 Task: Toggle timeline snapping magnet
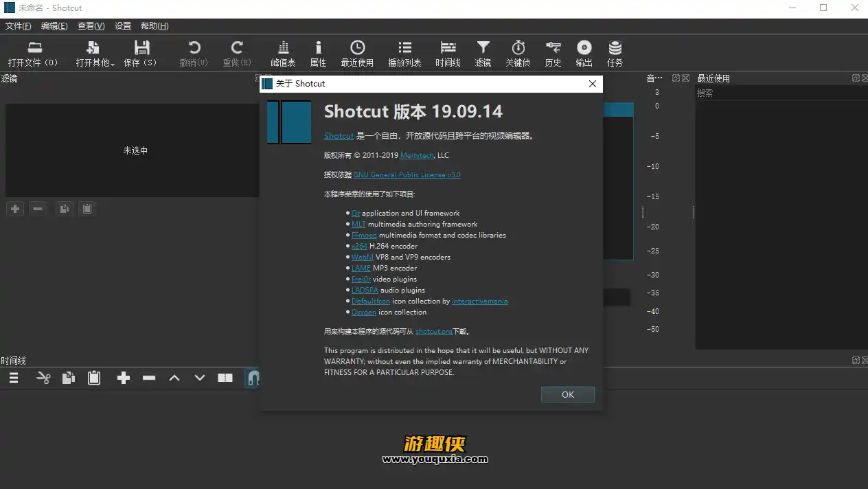(x=252, y=378)
